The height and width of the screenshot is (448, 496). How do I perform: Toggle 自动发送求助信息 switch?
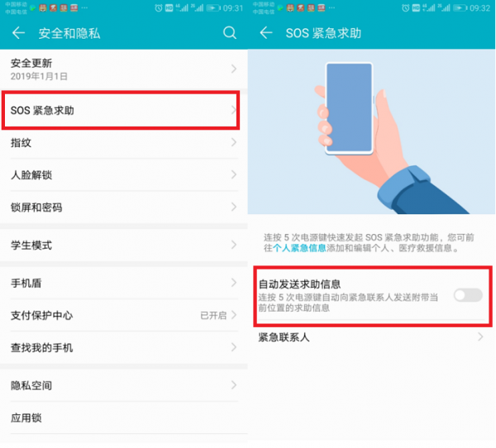tap(467, 295)
